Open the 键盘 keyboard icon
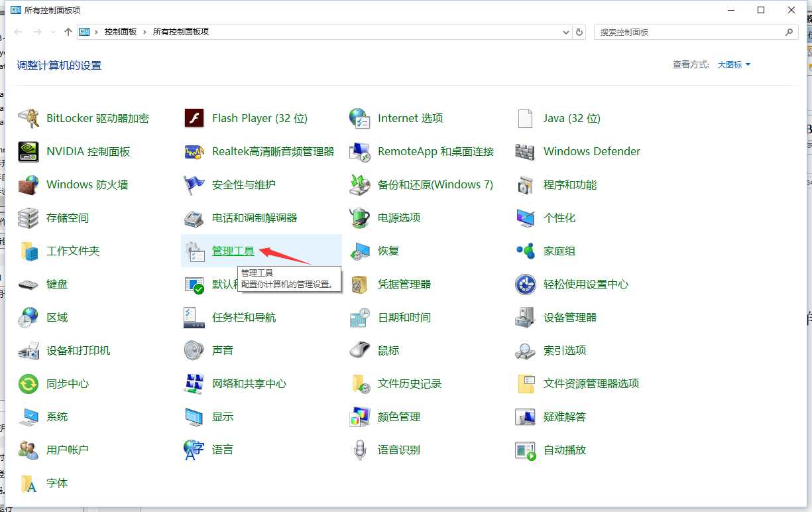 pos(29,284)
